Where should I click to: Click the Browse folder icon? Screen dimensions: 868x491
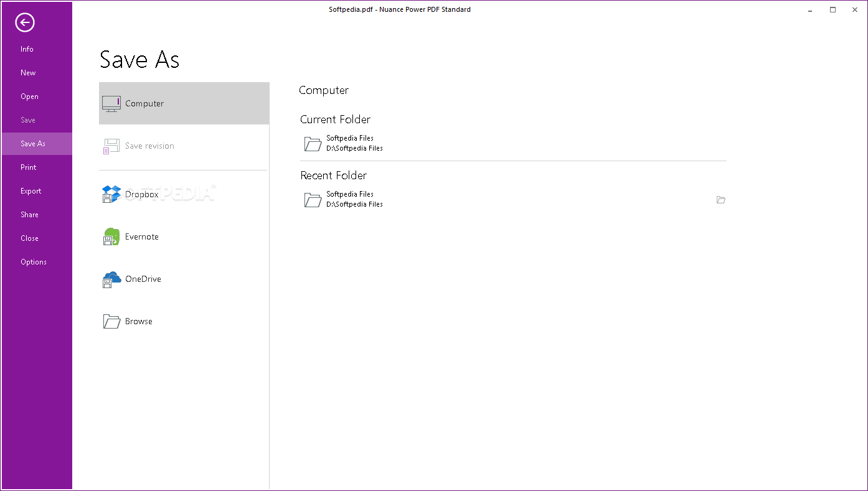tap(111, 321)
